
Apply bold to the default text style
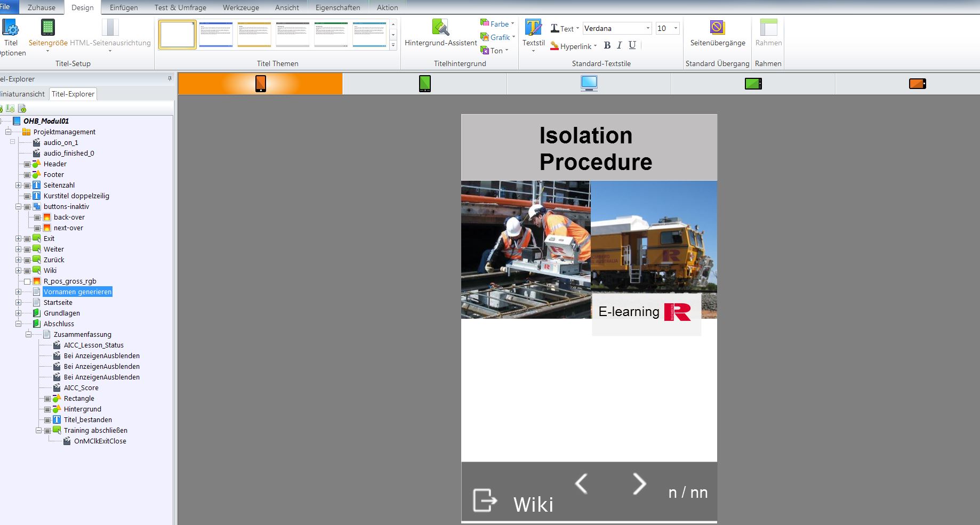607,45
